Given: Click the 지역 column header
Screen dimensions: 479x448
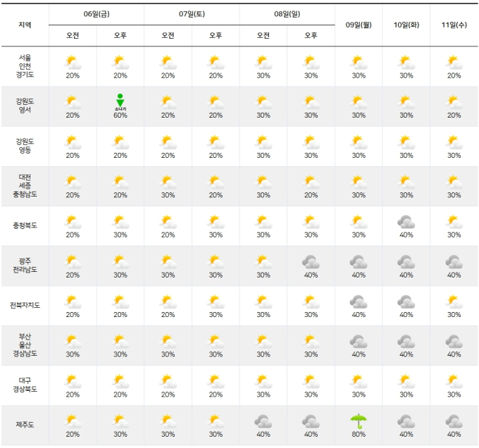Looking at the screenshot, I should pos(25,25).
